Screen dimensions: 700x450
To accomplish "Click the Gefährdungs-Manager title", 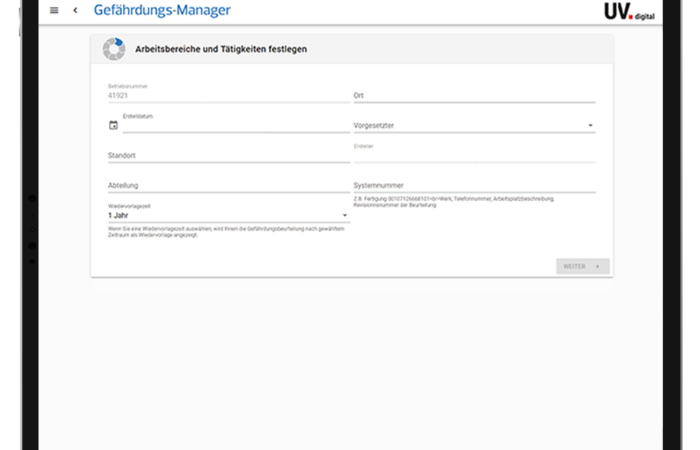I will 162,10.
